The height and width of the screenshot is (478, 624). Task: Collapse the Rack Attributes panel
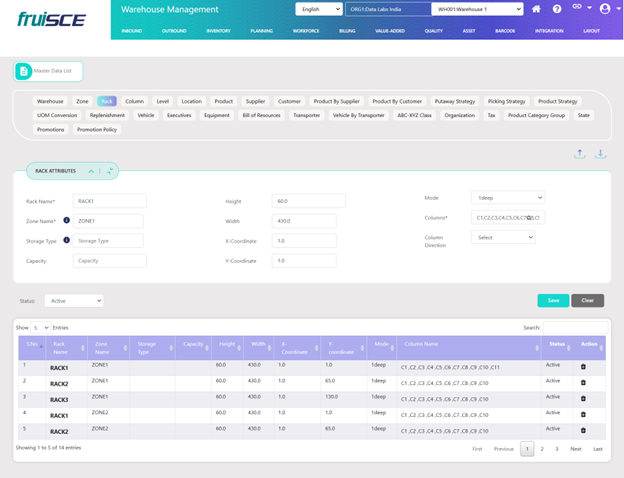pyautogui.click(x=92, y=171)
